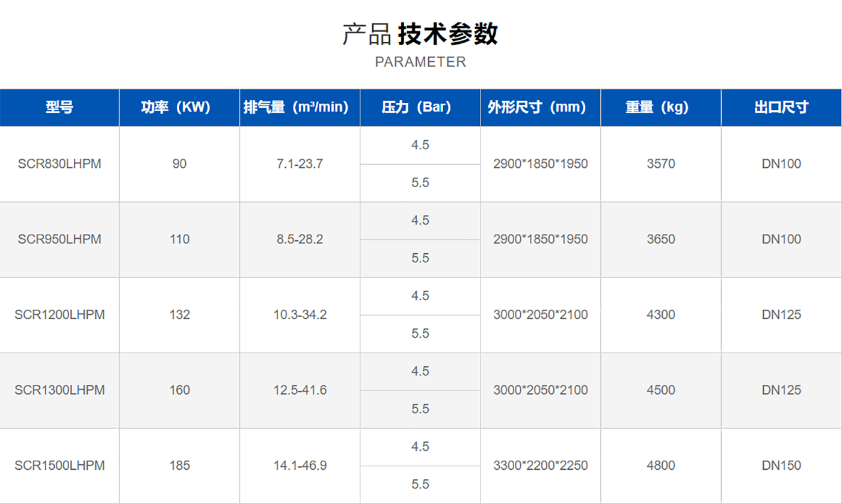
Task: Select the SCR1200LHPM model cell
Action: click(60, 315)
